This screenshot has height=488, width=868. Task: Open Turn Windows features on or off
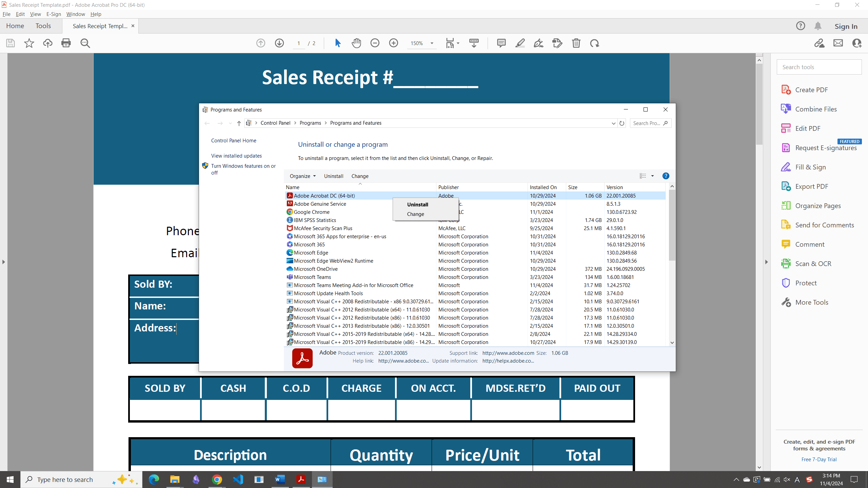pyautogui.click(x=243, y=169)
